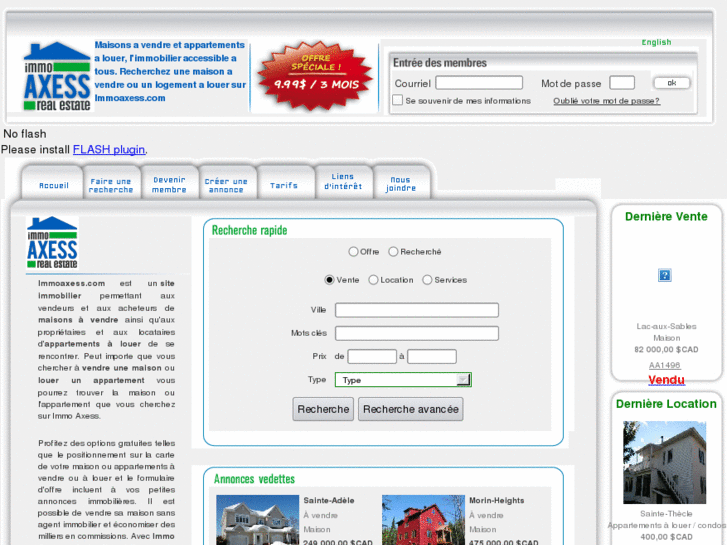Open listing AA1496 link

[664, 365]
